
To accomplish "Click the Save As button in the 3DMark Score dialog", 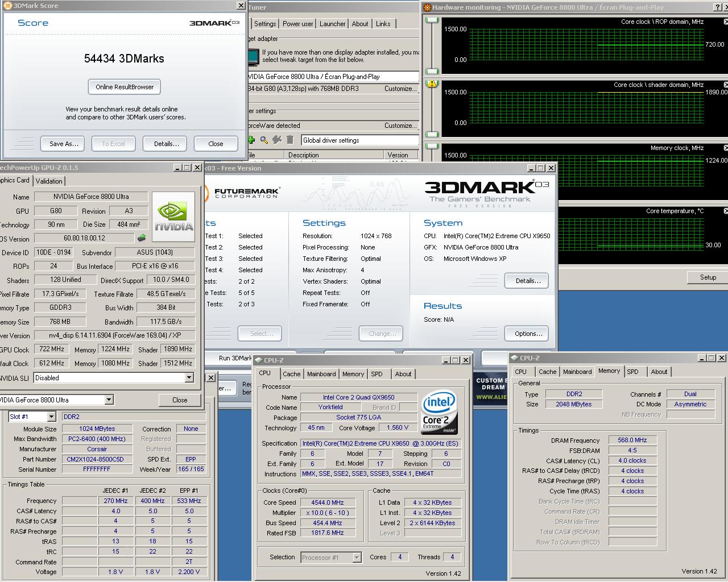I will [64, 144].
